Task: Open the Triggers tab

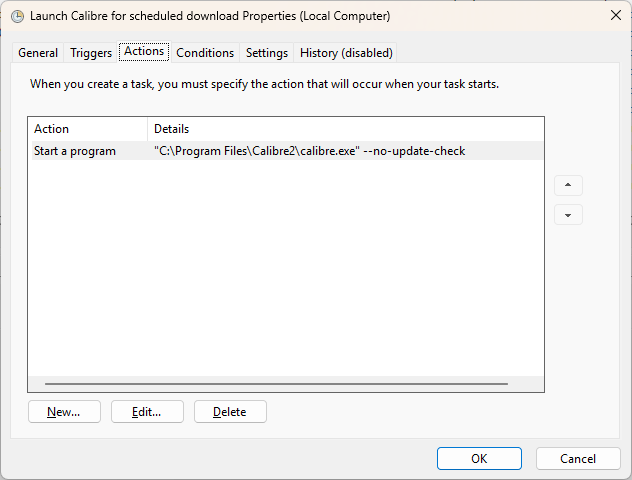Action: point(91,53)
